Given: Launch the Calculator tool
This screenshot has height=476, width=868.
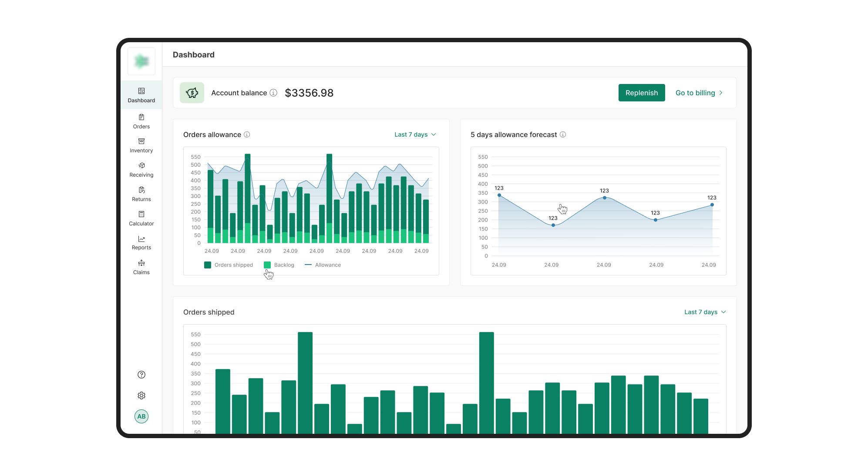Looking at the screenshot, I should 141,218.
